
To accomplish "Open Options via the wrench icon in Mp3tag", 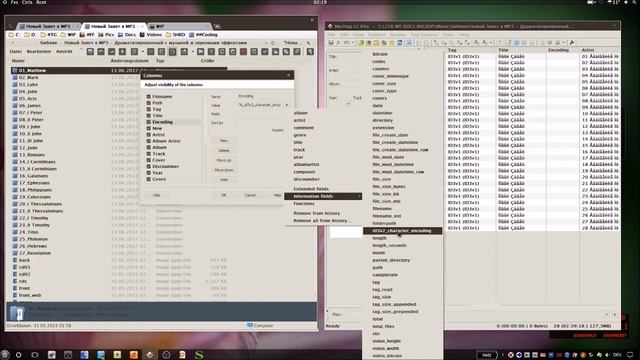I will (571, 43).
